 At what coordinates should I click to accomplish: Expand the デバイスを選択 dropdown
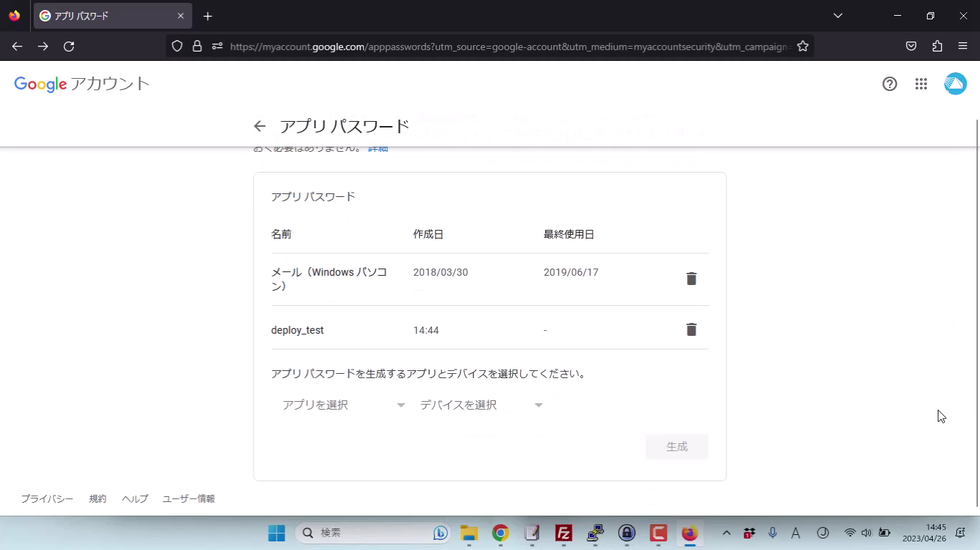(481, 405)
